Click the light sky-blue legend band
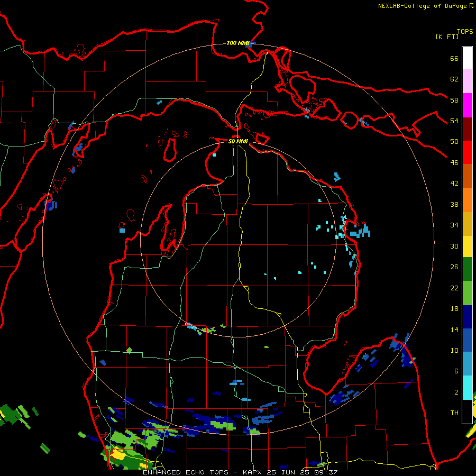The height and width of the screenshot is (476, 476). point(467,364)
